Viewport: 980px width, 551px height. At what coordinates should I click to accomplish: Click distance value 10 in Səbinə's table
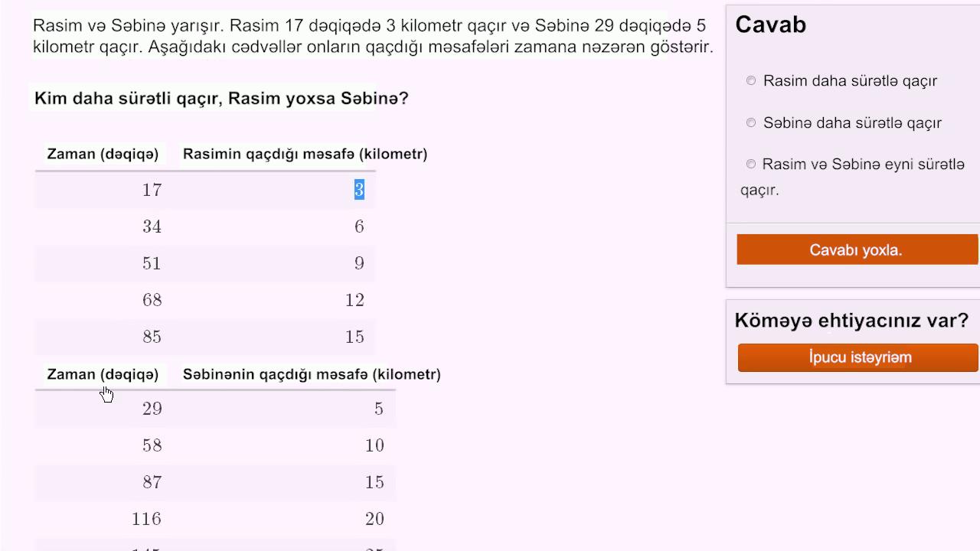[x=374, y=445]
